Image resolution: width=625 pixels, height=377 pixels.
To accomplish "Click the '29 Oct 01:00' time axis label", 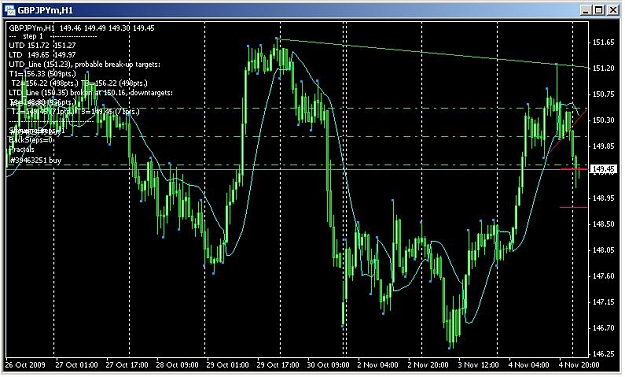I will pos(228,365).
